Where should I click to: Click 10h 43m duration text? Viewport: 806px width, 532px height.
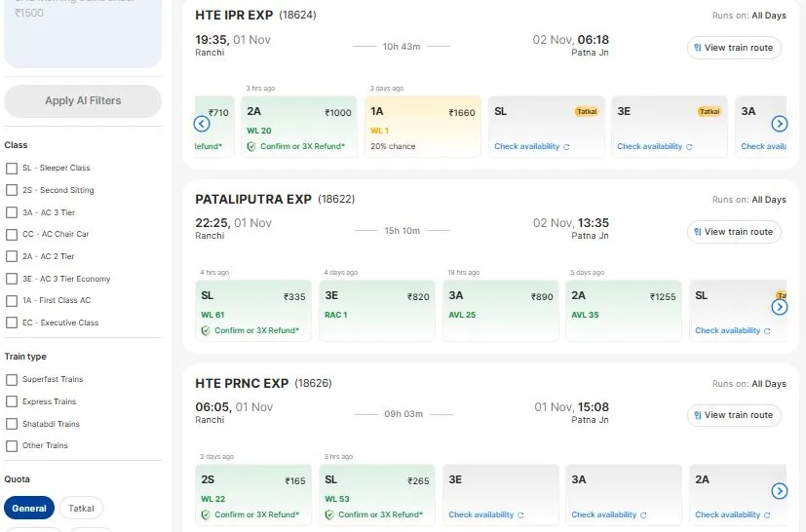402,47
